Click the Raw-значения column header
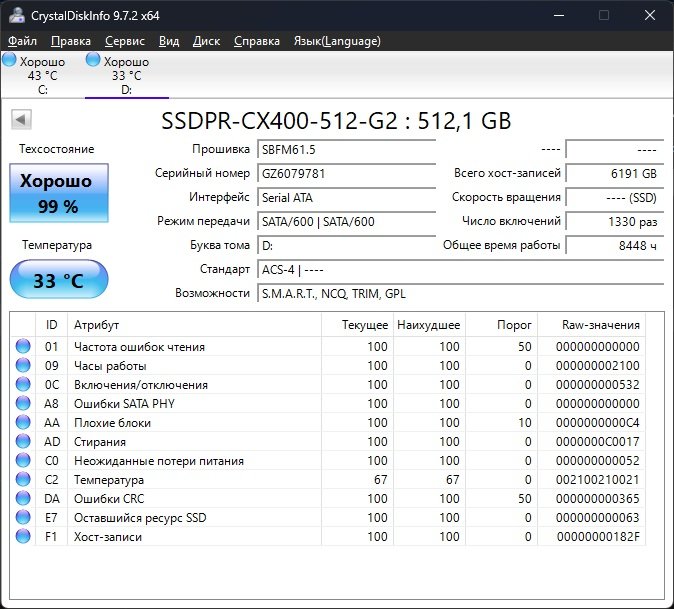The height and width of the screenshot is (609, 674). pyautogui.click(x=602, y=325)
